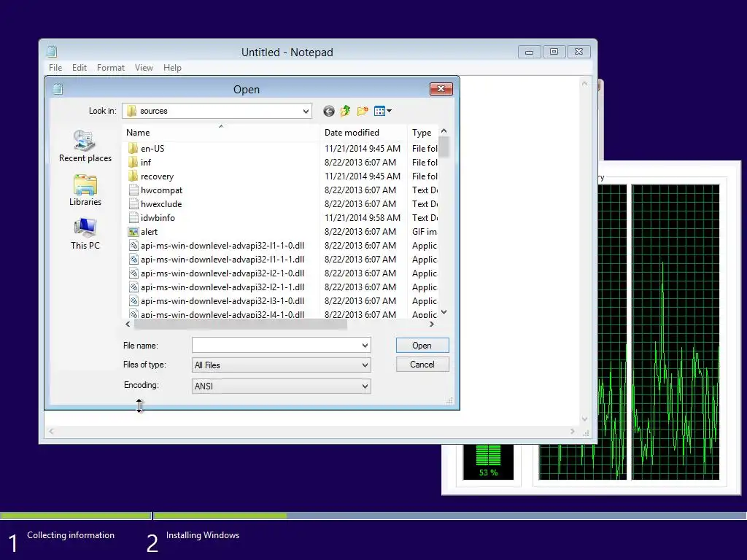The height and width of the screenshot is (560, 747).
Task: Select the 'recovery' folder name text
Action: point(158,176)
